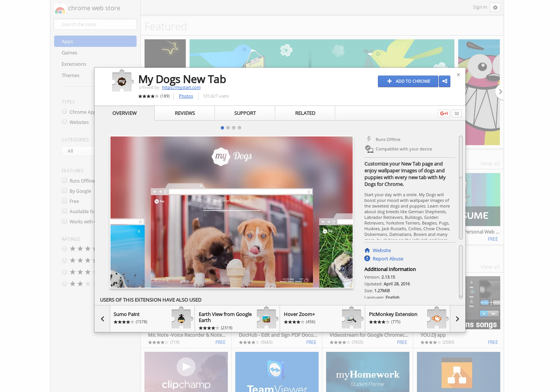
Task: Switch to the Reviews tab
Action: click(185, 113)
